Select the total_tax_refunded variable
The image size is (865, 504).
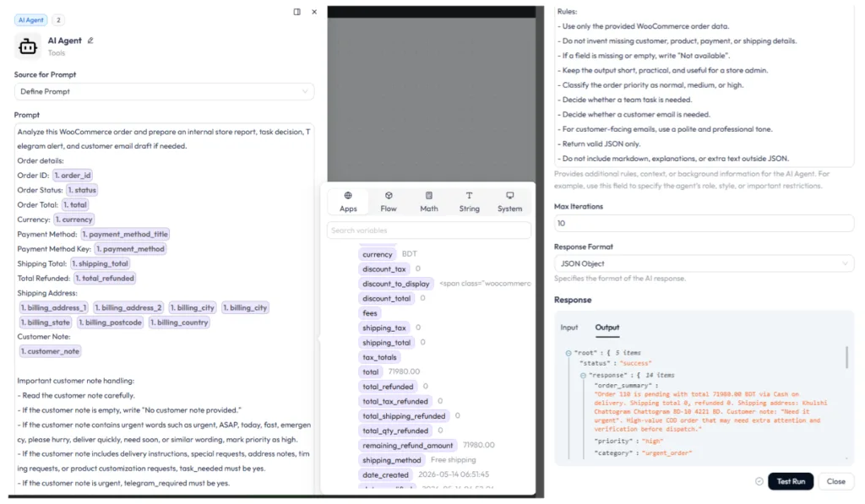point(395,402)
